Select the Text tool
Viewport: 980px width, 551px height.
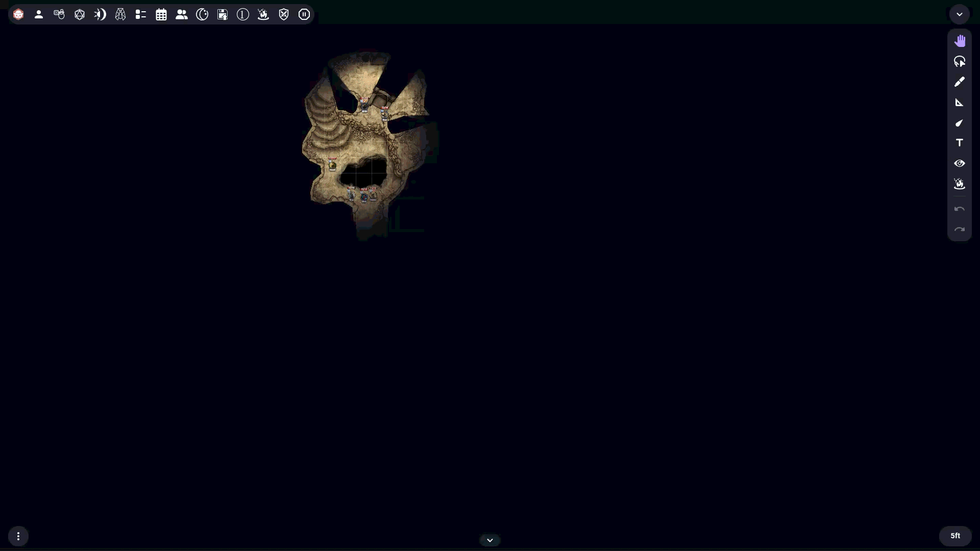coord(960,143)
